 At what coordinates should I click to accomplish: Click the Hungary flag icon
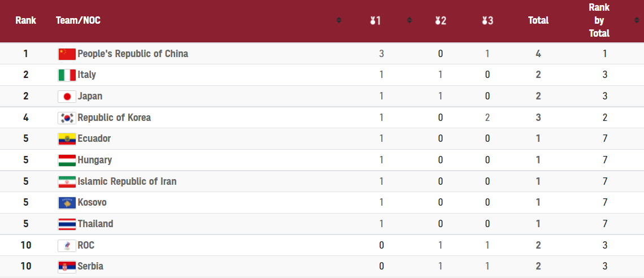click(x=67, y=160)
